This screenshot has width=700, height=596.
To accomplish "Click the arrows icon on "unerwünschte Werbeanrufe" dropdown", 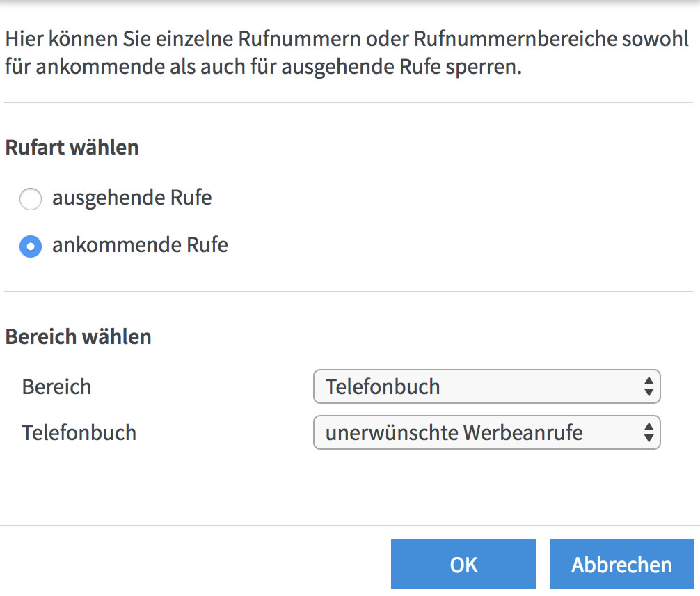I will [648, 433].
